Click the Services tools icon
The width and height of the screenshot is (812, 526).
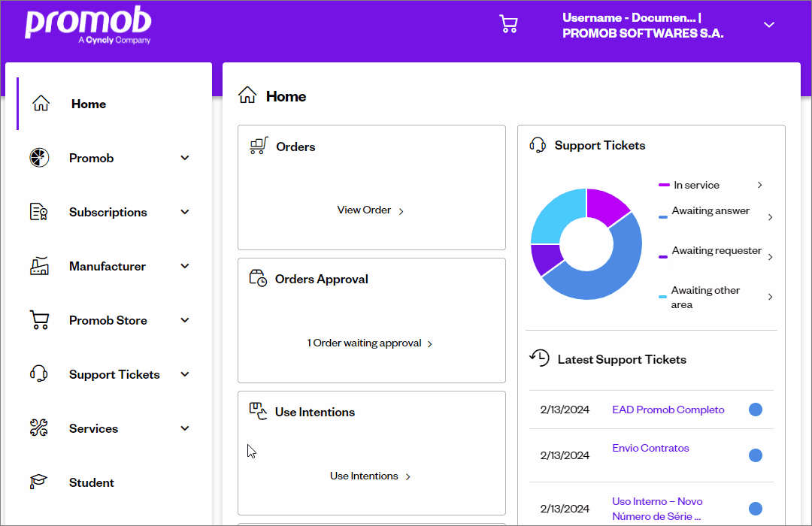pyautogui.click(x=39, y=428)
